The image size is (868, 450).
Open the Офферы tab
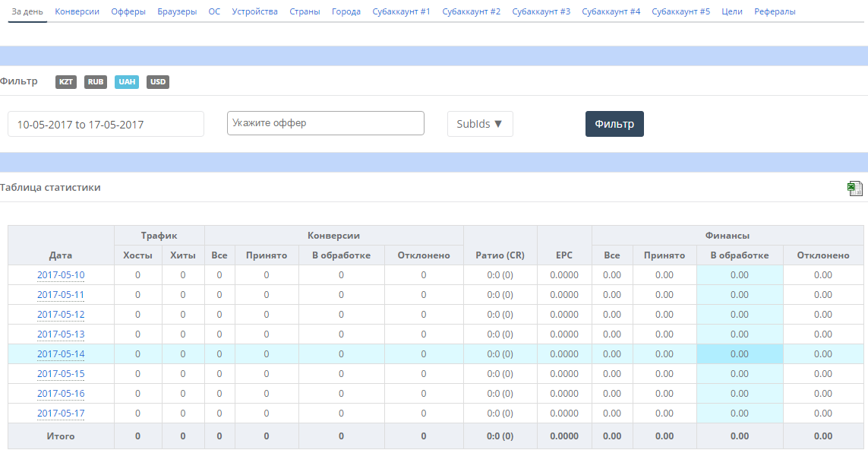point(128,11)
